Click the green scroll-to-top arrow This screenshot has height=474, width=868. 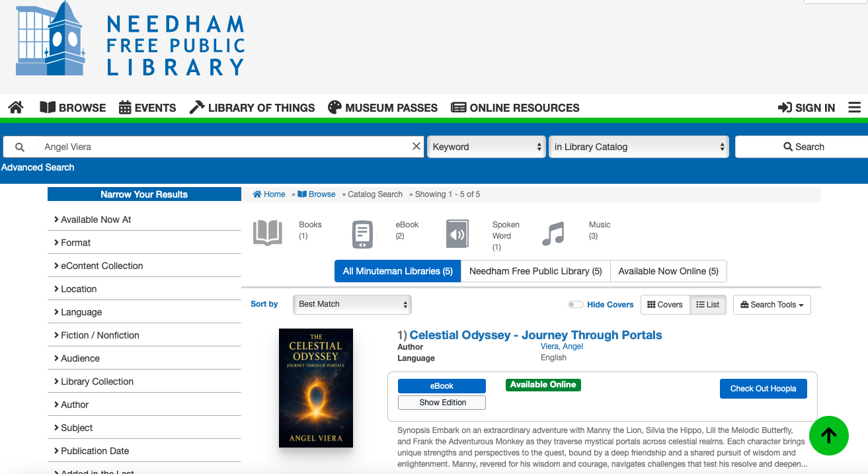click(828, 436)
